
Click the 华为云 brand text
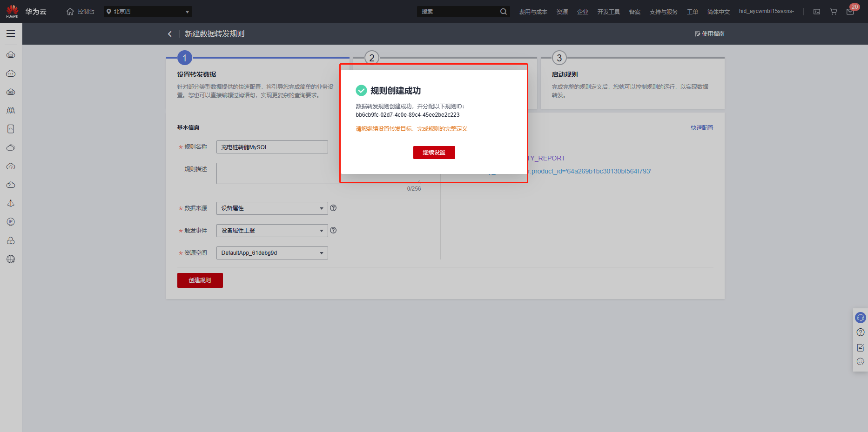click(36, 12)
